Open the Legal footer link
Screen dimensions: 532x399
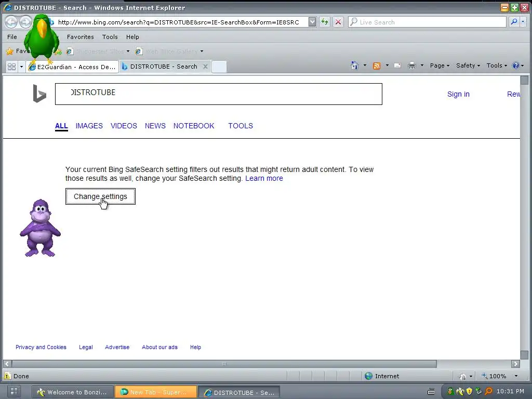tap(86, 347)
